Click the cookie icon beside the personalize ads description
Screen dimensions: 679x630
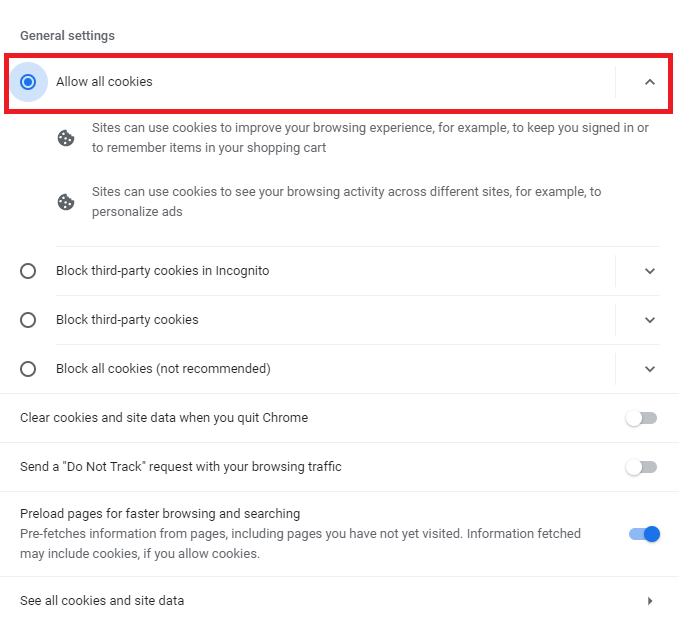pyautogui.click(x=66, y=202)
